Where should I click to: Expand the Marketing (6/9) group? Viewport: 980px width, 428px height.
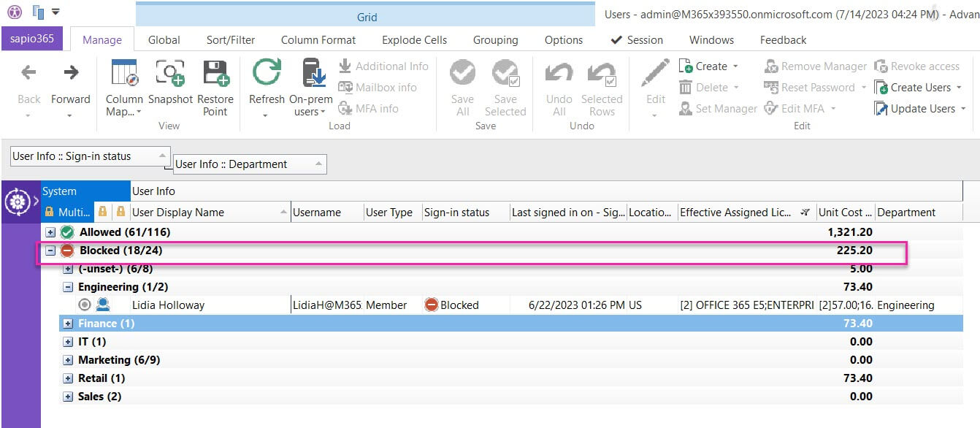[68, 360]
